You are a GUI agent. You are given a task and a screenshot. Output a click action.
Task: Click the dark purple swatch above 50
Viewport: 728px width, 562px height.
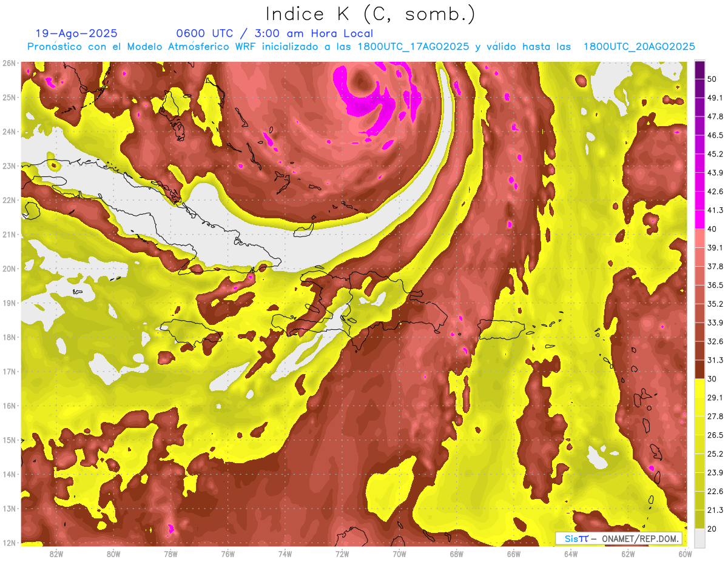point(699,70)
